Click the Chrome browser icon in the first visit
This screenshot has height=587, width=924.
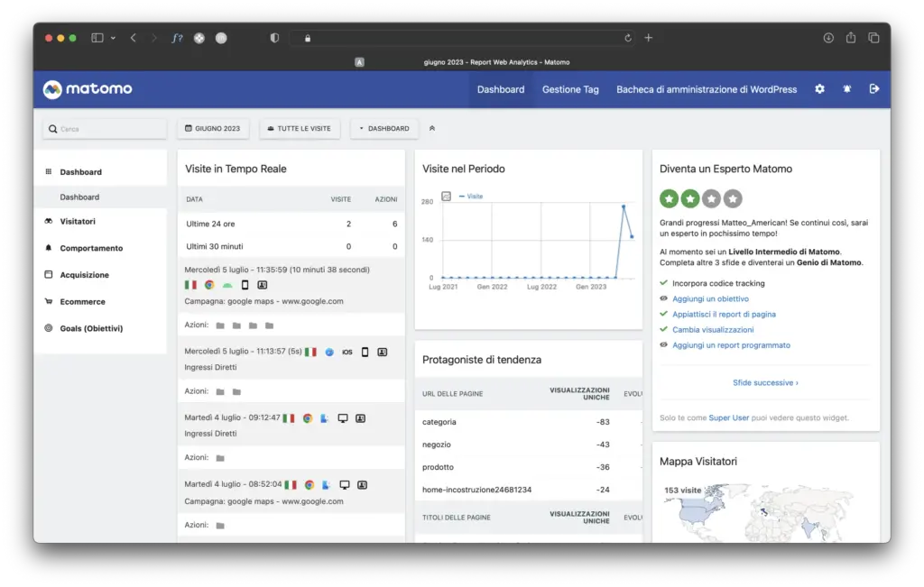coord(209,285)
